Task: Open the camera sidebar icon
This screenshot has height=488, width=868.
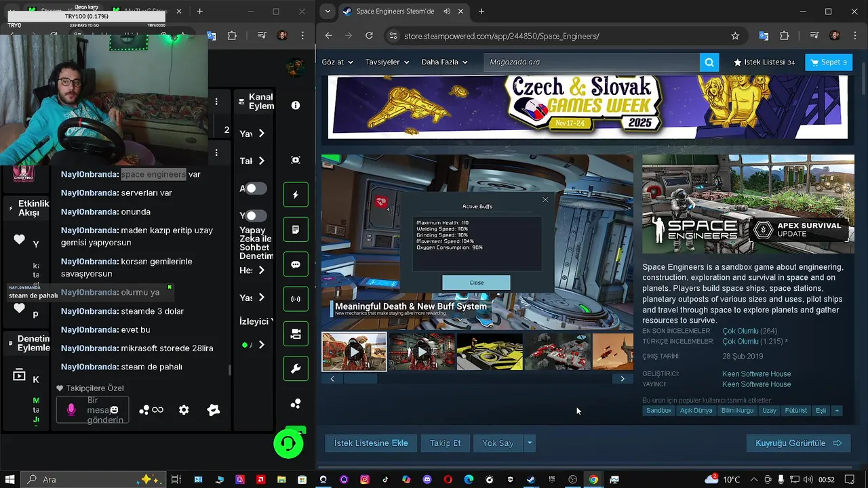Action: point(296,334)
